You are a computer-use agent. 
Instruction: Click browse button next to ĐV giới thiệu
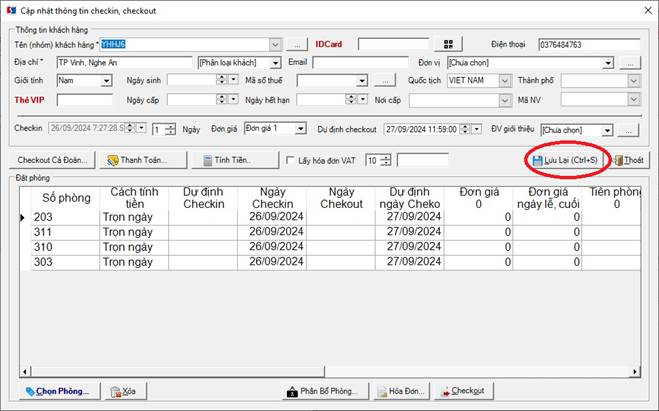[x=628, y=131]
